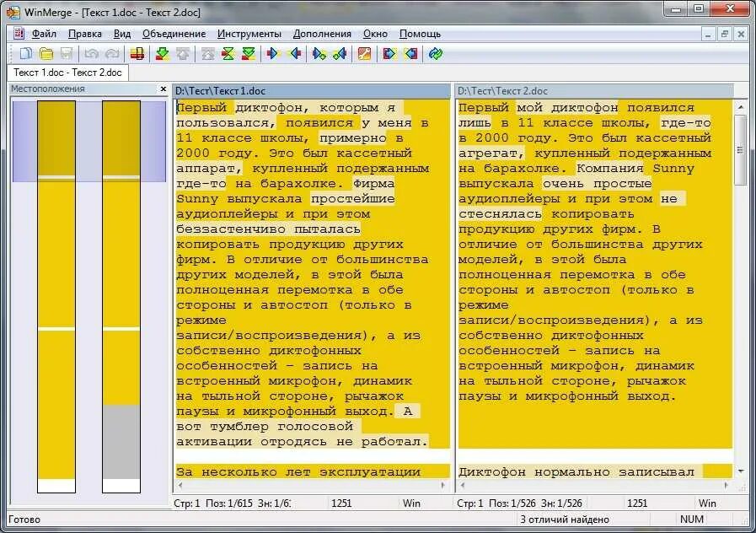Copy difference to left pane icon

click(295, 53)
